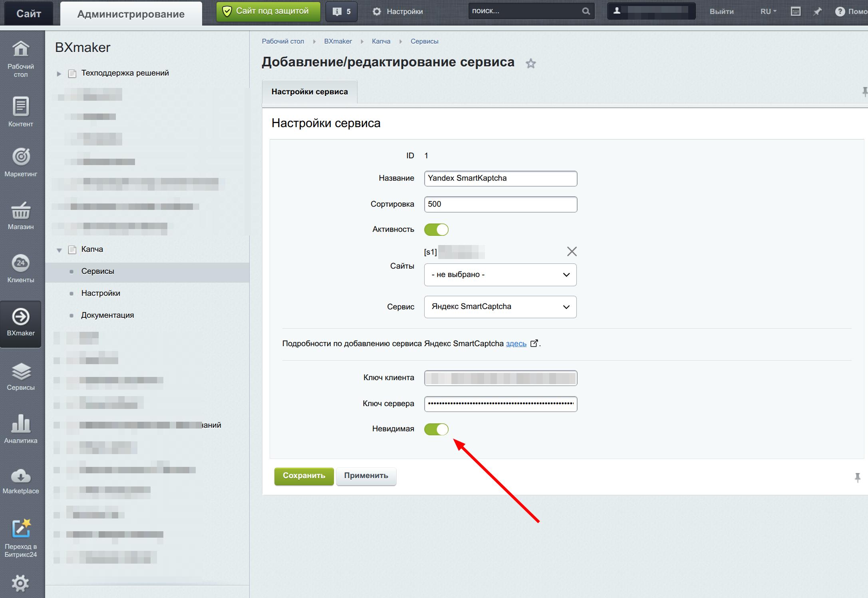Viewport: 868px width, 598px height.
Task: Click the Клиенты 24 icon
Action: [x=21, y=263]
